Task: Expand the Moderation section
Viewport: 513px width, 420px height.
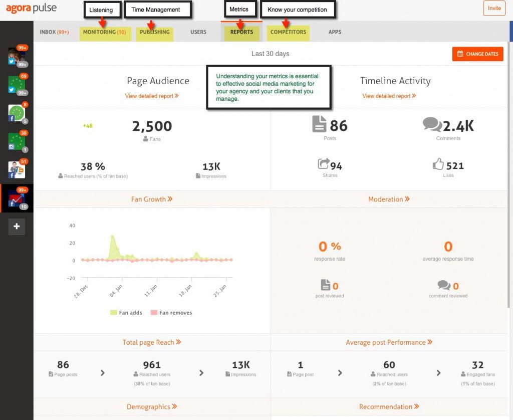Action: pos(389,199)
